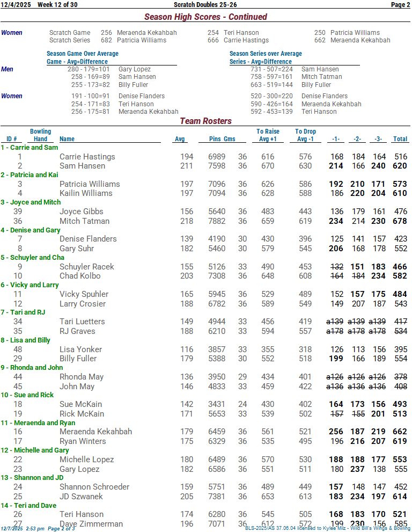412x532 pixels.
Task: Click 'Carrie Hastings' in the roster
Action: point(87,157)
